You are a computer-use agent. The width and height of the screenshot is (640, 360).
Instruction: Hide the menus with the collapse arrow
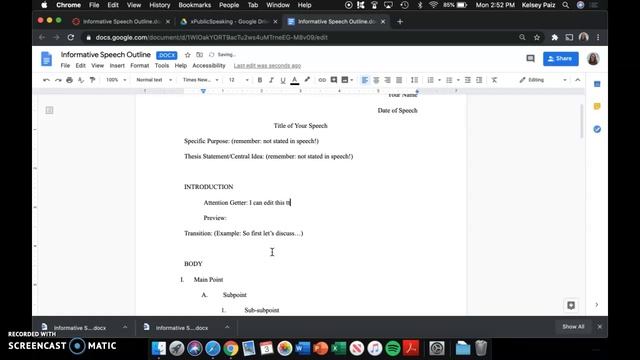[x=578, y=80]
